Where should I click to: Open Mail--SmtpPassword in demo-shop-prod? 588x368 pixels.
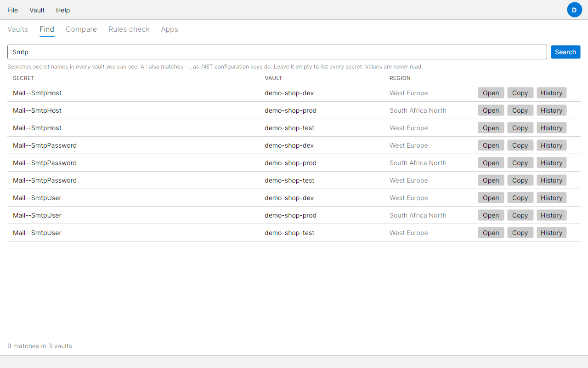[x=491, y=163]
